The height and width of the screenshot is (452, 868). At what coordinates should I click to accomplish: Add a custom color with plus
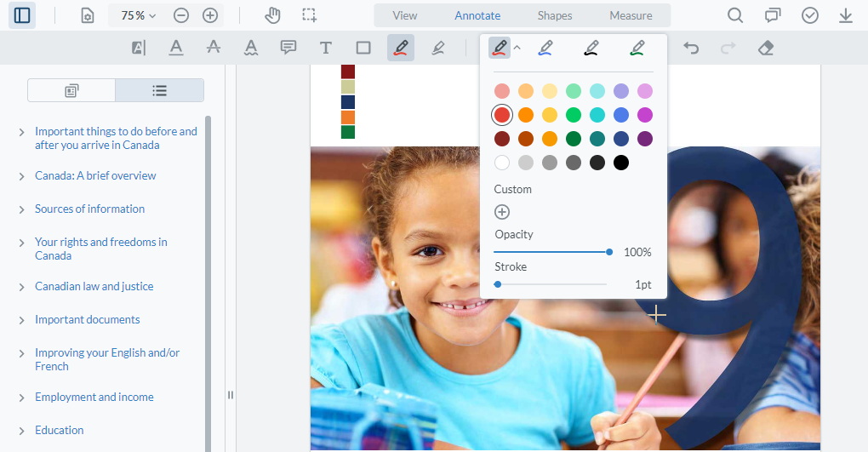point(502,212)
